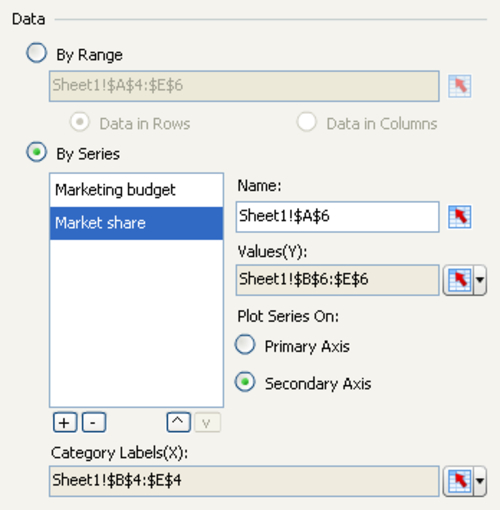The image size is (500, 510).
Task: Click cell picker icon next to Name field
Action: pos(459,217)
